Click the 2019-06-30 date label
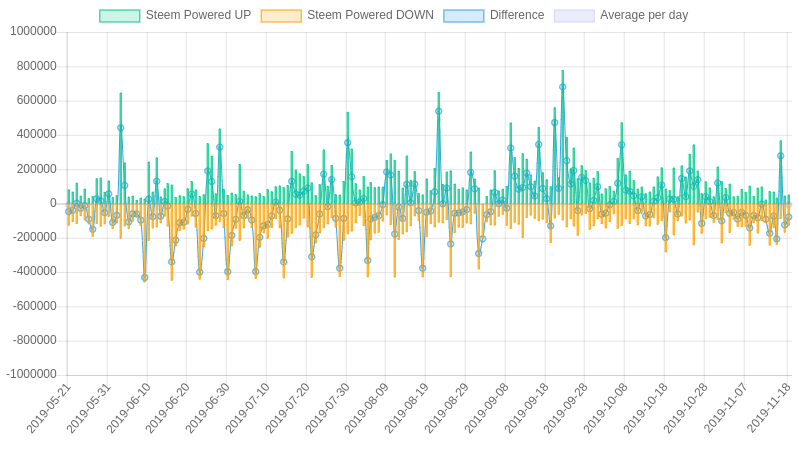Screen dimensions: 798x450 pyautogui.click(x=208, y=408)
